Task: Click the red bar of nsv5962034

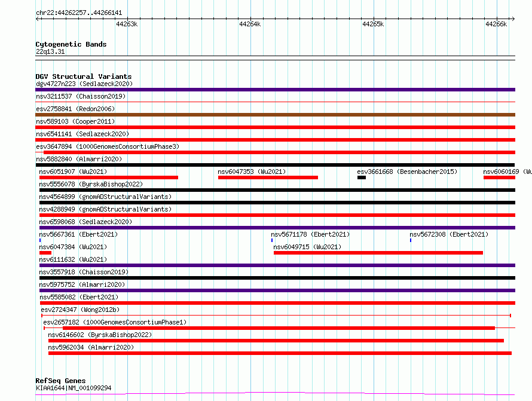Action: 280,353
